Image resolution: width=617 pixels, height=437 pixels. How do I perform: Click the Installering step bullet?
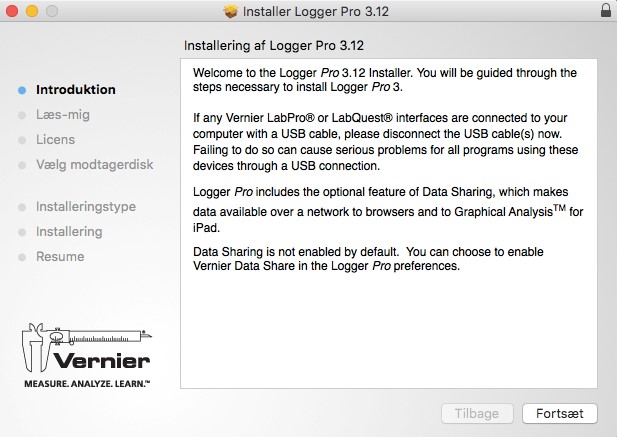tap(22, 232)
